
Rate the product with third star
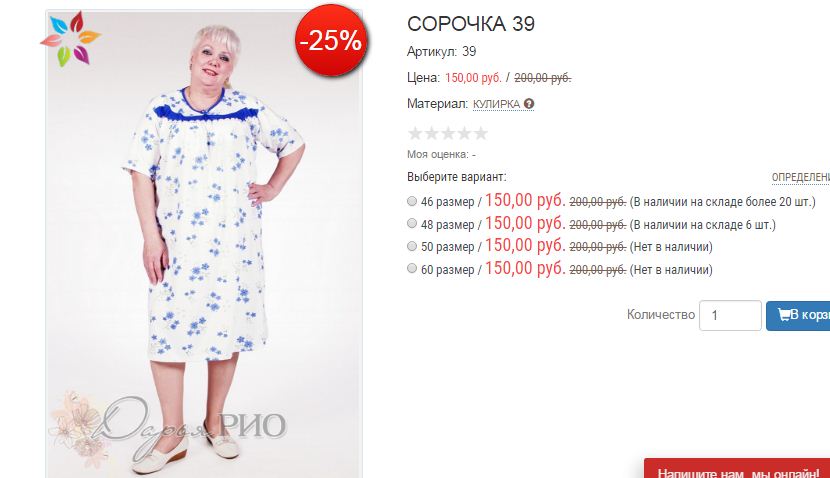point(448,133)
